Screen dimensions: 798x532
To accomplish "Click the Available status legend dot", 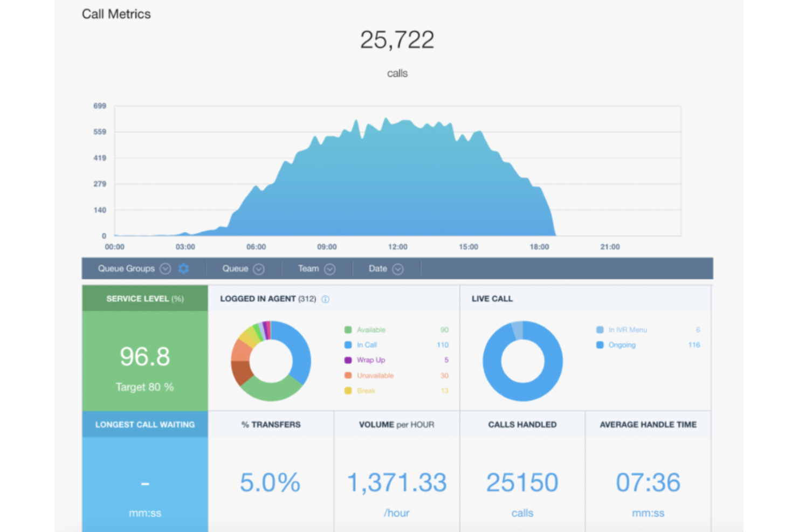I will 348,329.
